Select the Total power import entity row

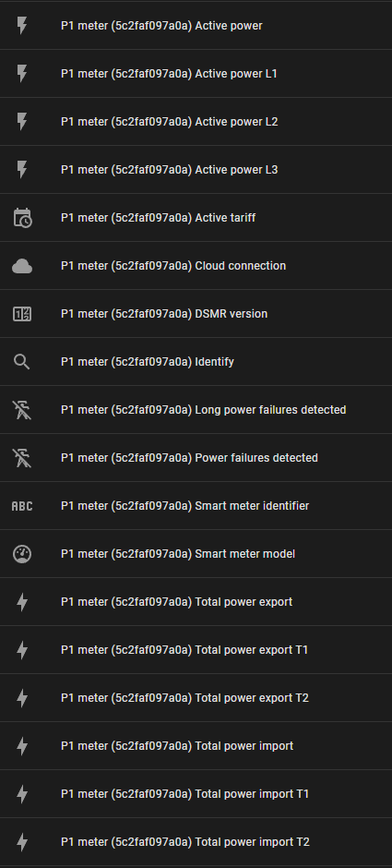pos(196,746)
